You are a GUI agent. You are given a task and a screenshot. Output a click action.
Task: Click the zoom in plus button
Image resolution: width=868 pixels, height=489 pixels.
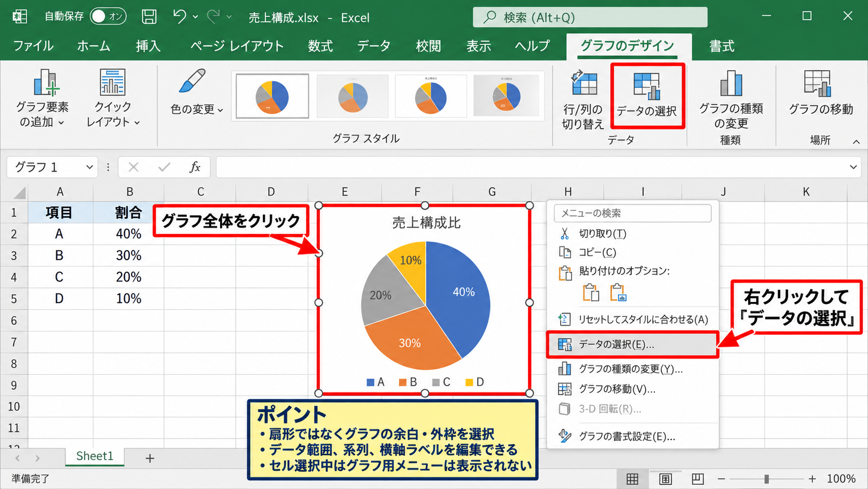(812, 479)
